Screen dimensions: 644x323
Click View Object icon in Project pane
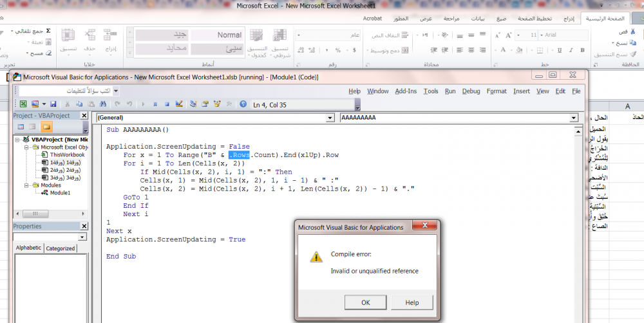point(32,127)
